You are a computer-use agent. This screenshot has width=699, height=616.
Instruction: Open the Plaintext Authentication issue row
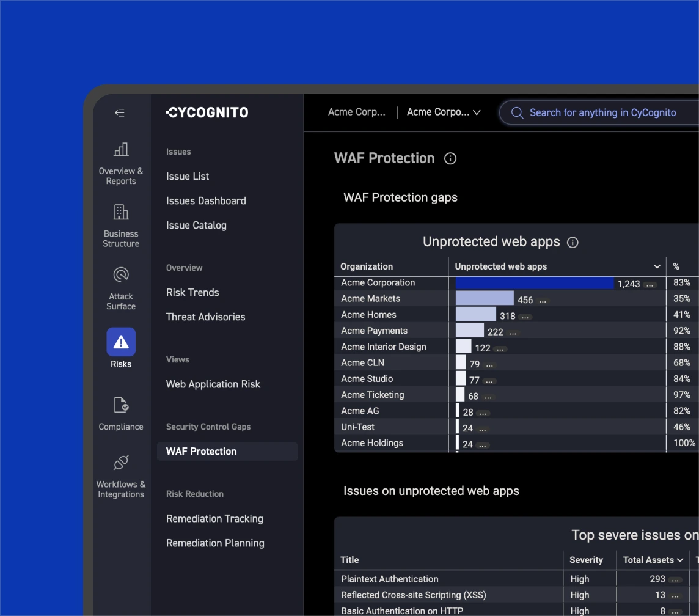coord(390,579)
